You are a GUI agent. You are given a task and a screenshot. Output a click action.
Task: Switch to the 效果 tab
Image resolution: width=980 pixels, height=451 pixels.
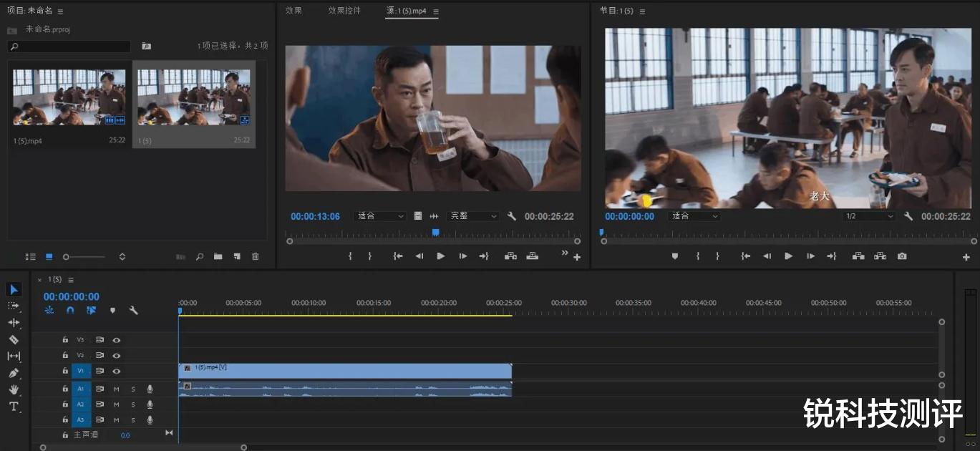pos(293,11)
